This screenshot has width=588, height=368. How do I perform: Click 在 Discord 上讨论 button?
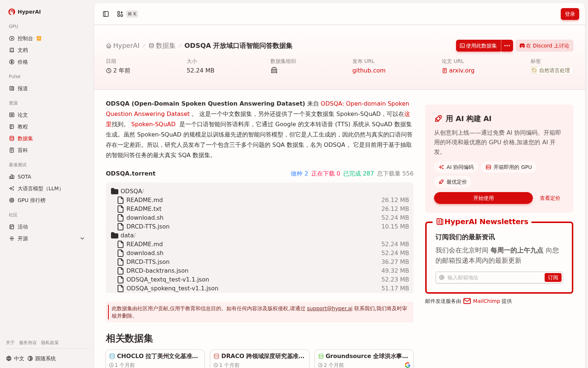[x=545, y=46]
